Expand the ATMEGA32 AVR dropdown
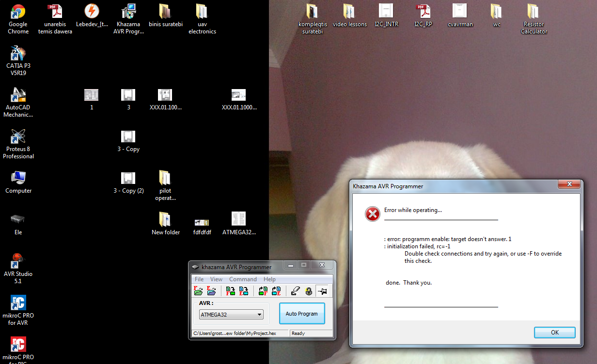Screen dimensions: 597x364 click(x=231, y=315)
